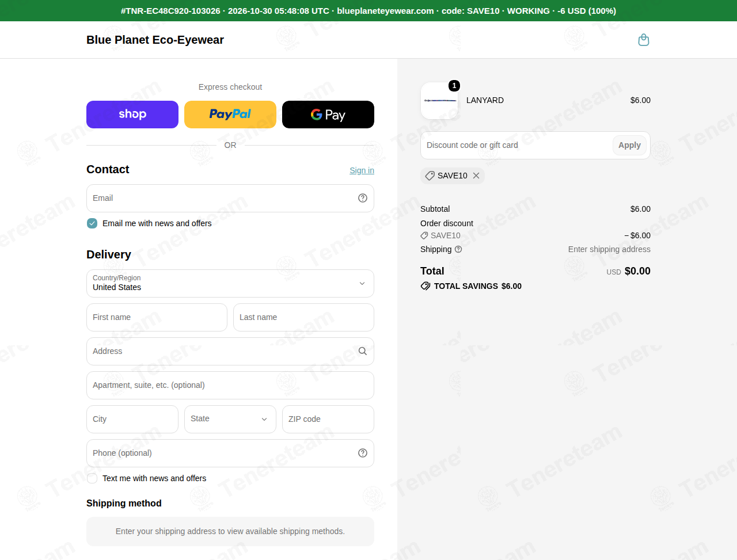Click the Email field help icon

tap(363, 198)
